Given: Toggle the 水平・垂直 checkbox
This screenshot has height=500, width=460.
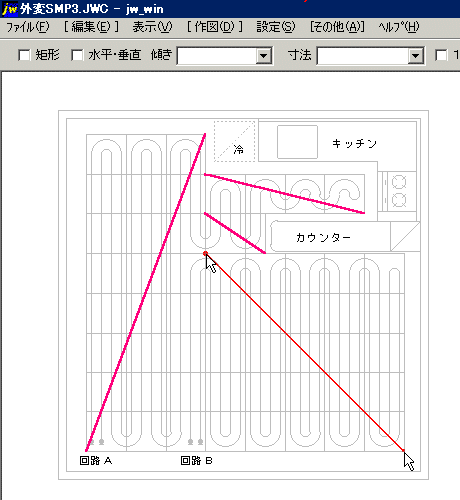Looking at the screenshot, I should 77,55.
